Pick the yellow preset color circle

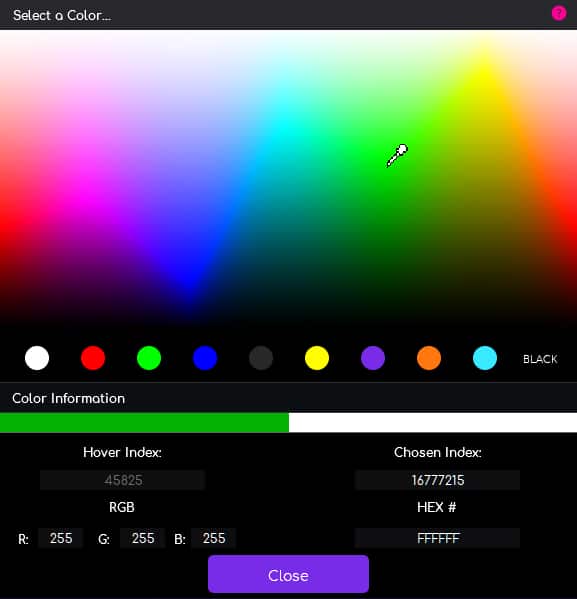click(317, 358)
